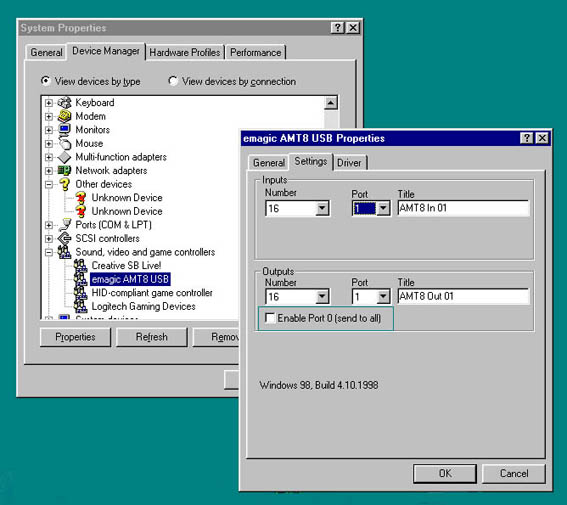
Task: Click the Sound, video and game controllers icon
Action: [64, 252]
